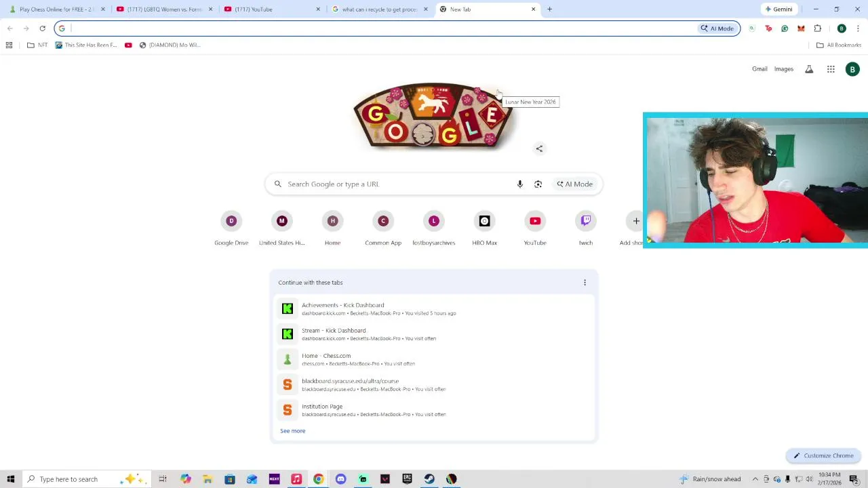This screenshot has height=488, width=868.
Task: Open the United States Hi... shortcut
Action: coord(282,229)
